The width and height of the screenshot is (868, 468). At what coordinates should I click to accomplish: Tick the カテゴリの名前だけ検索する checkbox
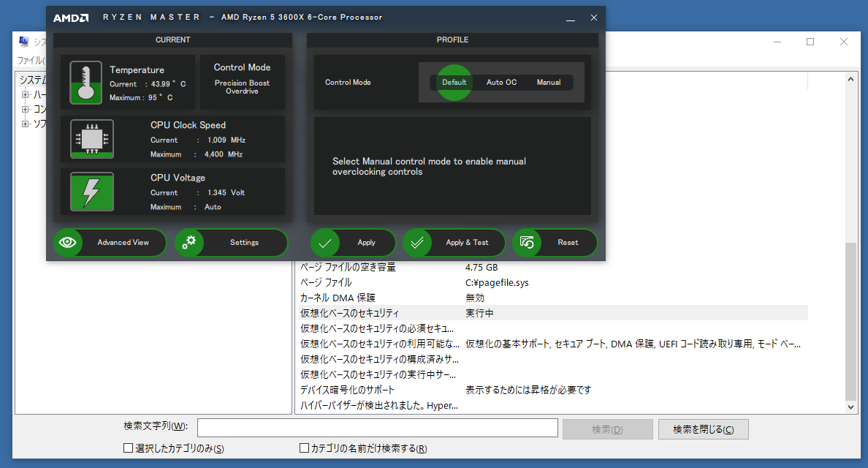(x=305, y=448)
